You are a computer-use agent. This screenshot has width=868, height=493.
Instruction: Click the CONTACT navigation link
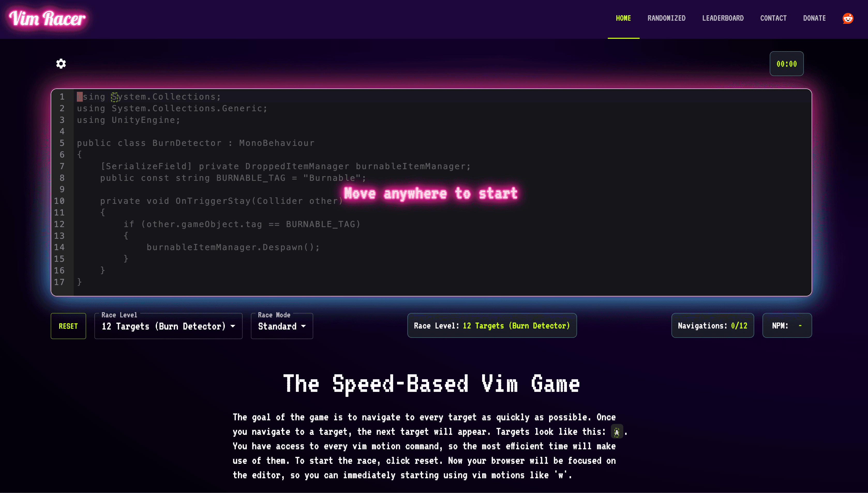[773, 18]
